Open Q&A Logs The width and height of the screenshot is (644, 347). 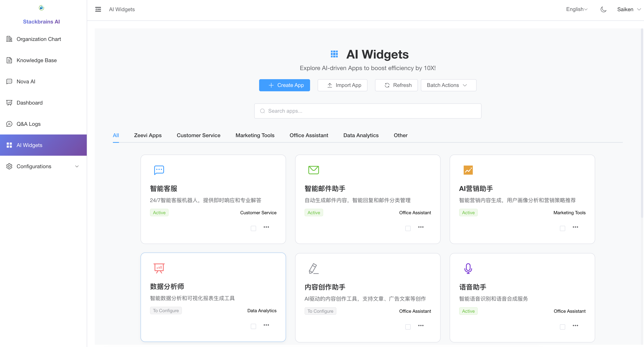(x=28, y=124)
